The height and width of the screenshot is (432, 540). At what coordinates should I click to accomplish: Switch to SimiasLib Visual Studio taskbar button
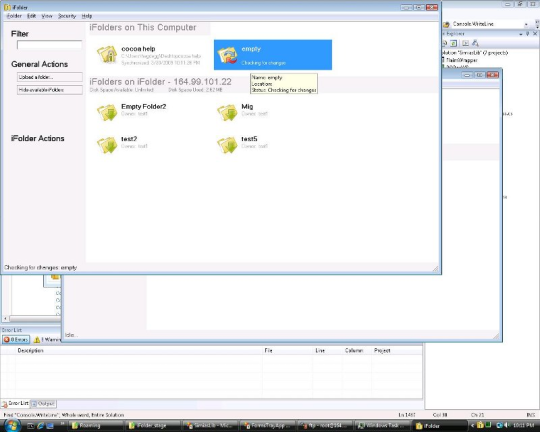click(210, 426)
